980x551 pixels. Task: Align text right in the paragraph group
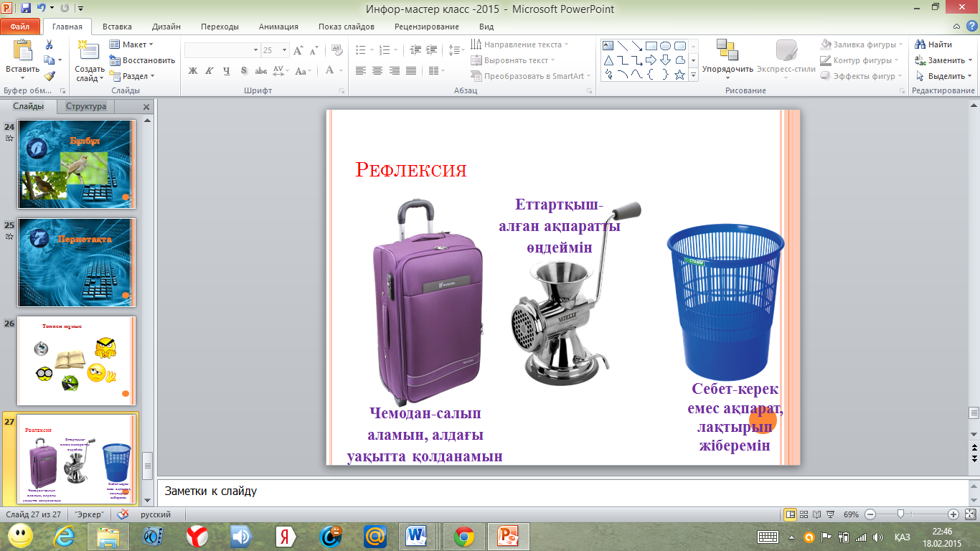click(x=394, y=71)
